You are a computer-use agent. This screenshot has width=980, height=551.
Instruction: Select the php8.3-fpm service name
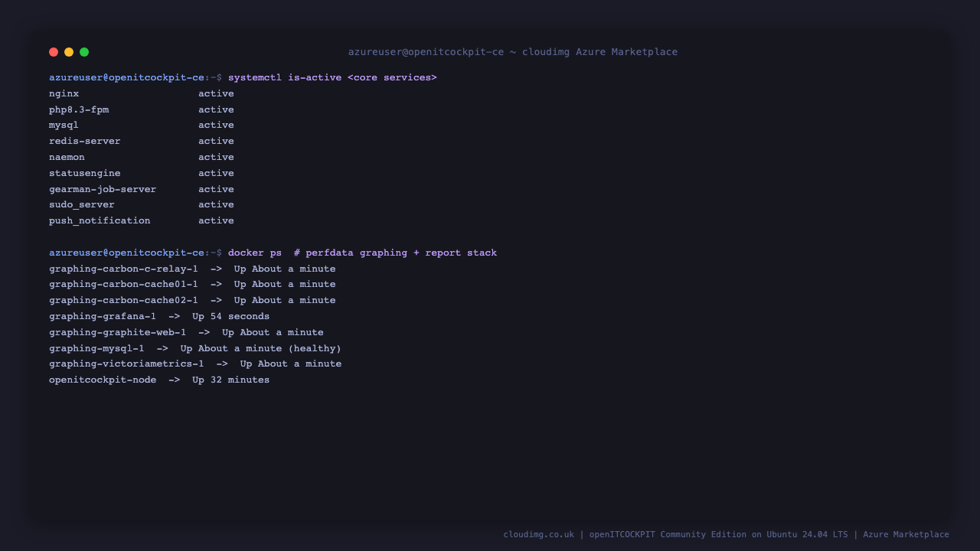tap(79, 109)
